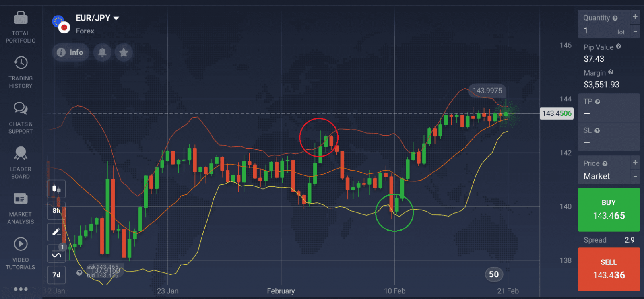The image size is (644, 299).
Task: Select the drawing pencil tool
Action: (x=56, y=232)
